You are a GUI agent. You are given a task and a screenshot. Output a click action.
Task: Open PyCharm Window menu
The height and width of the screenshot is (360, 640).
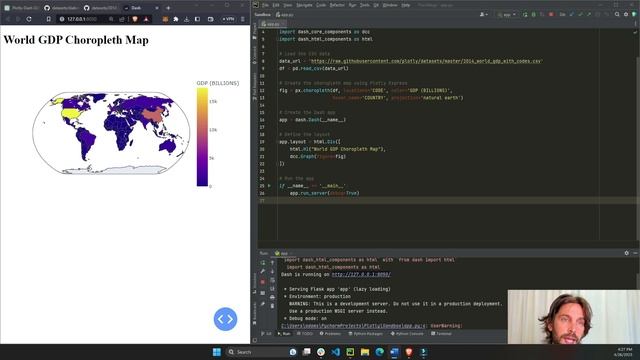point(390,5)
